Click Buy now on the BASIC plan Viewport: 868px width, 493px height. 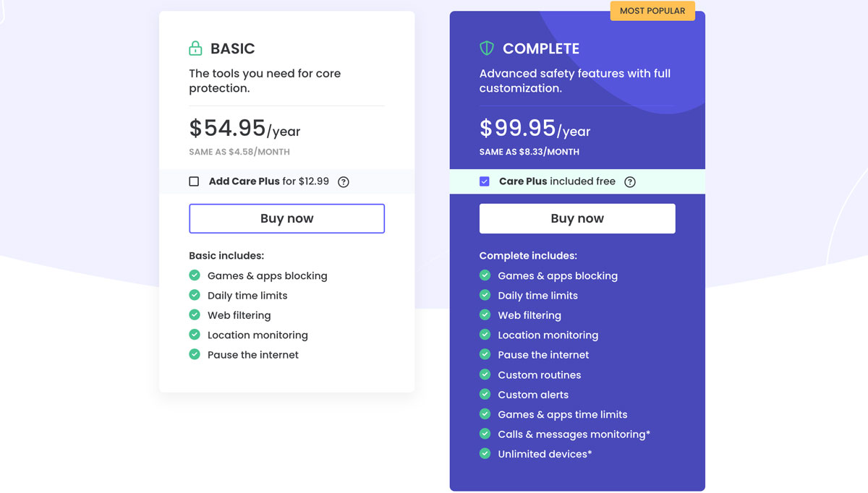[286, 218]
